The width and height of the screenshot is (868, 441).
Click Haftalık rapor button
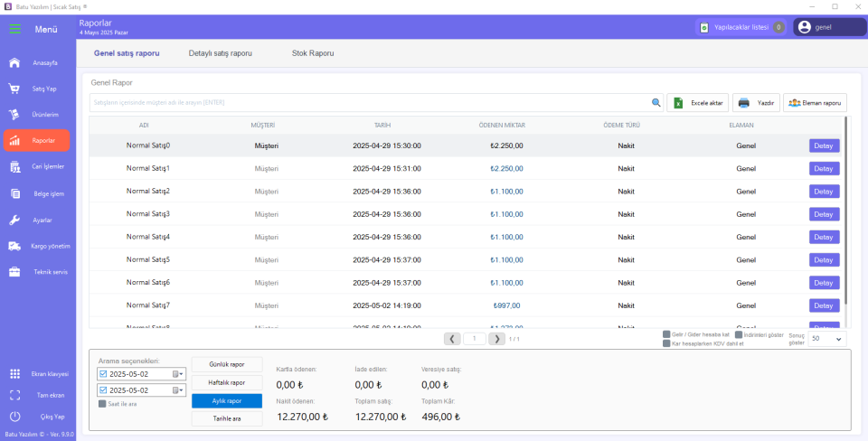point(227,382)
